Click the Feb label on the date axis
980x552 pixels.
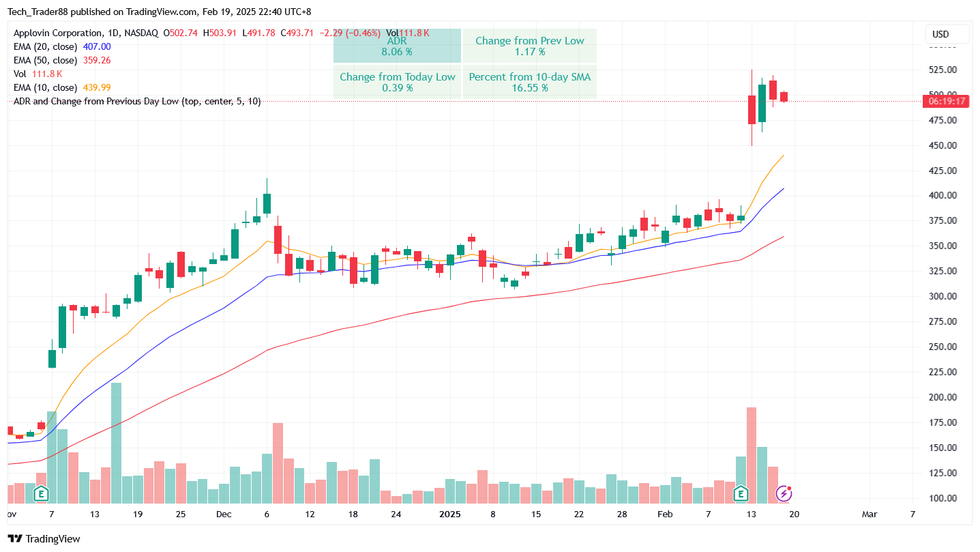click(x=664, y=514)
